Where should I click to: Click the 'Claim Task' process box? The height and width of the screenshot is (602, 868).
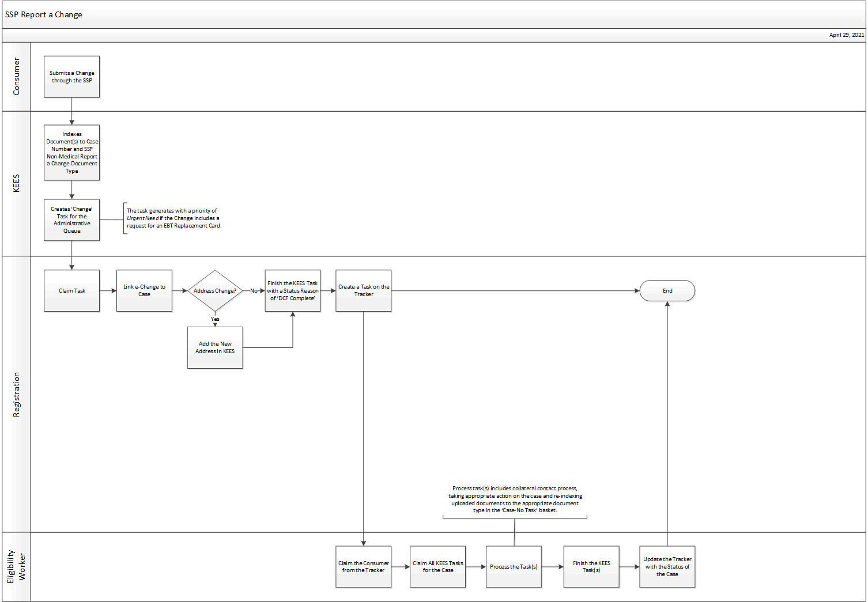coord(71,291)
